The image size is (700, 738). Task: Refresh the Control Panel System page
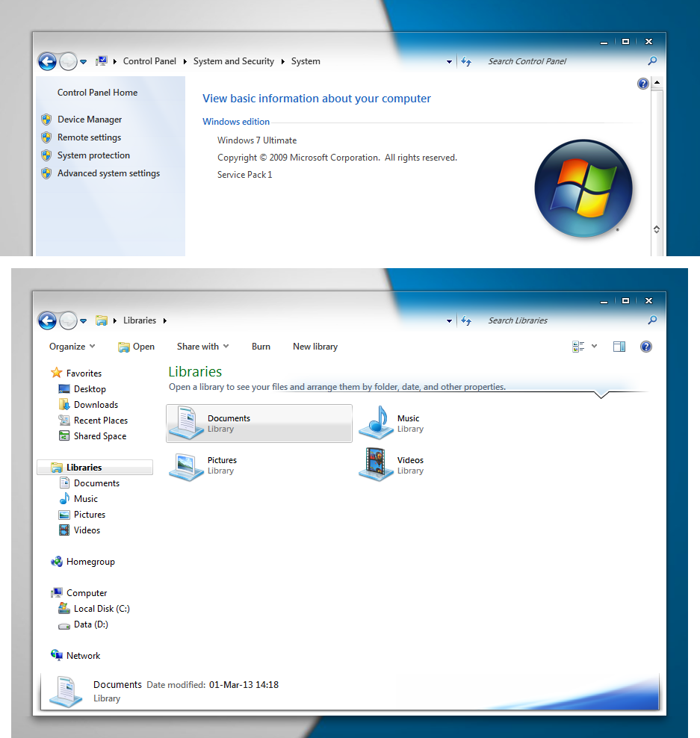pos(466,61)
